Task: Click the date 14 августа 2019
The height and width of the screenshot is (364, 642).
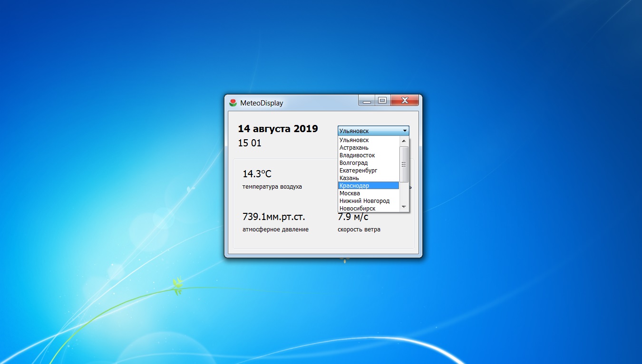Action: (x=278, y=128)
